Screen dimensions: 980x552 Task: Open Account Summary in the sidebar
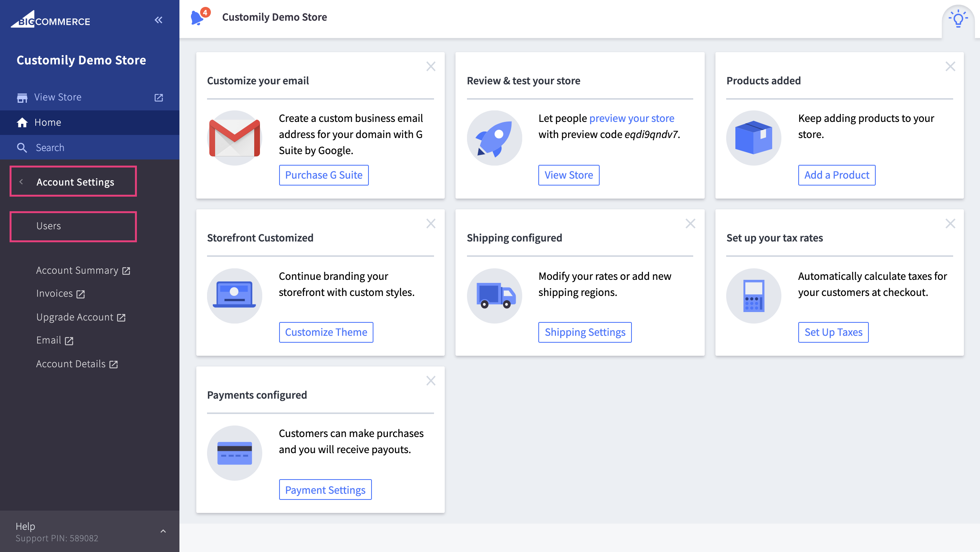(77, 271)
